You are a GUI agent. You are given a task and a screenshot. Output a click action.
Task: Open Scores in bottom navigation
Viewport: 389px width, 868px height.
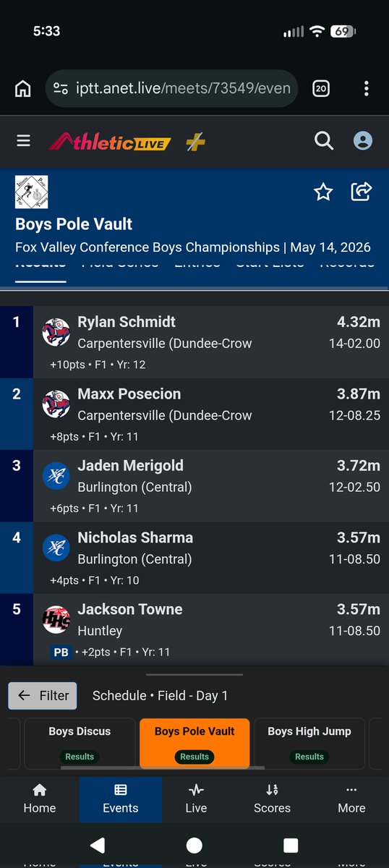click(x=272, y=799)
